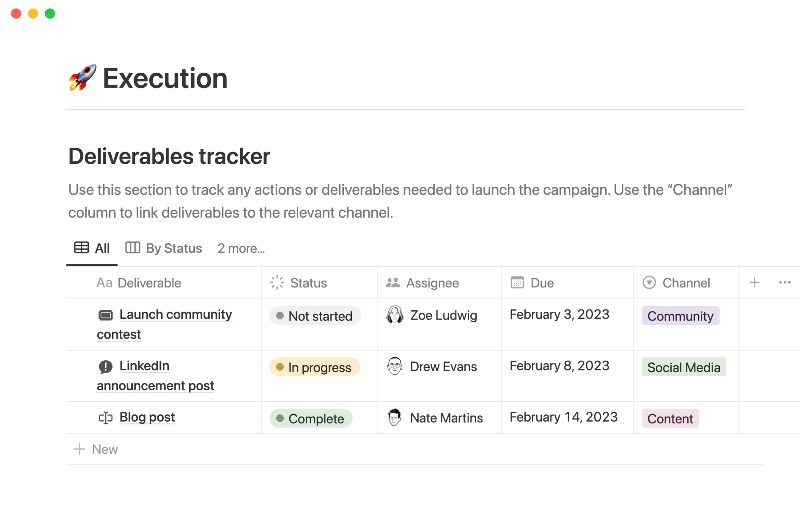Change the In progress status selection

click(x=315, y=367)
